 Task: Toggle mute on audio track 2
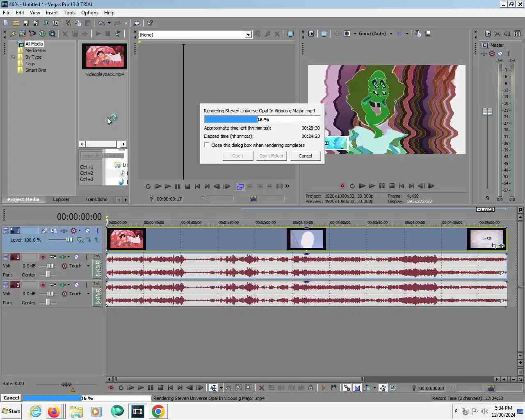coord(76,257)
